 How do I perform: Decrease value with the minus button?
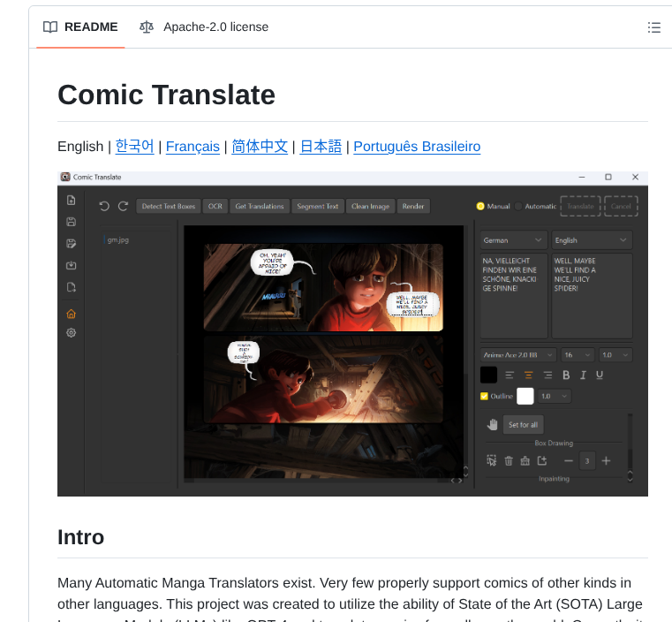point(569,461)
